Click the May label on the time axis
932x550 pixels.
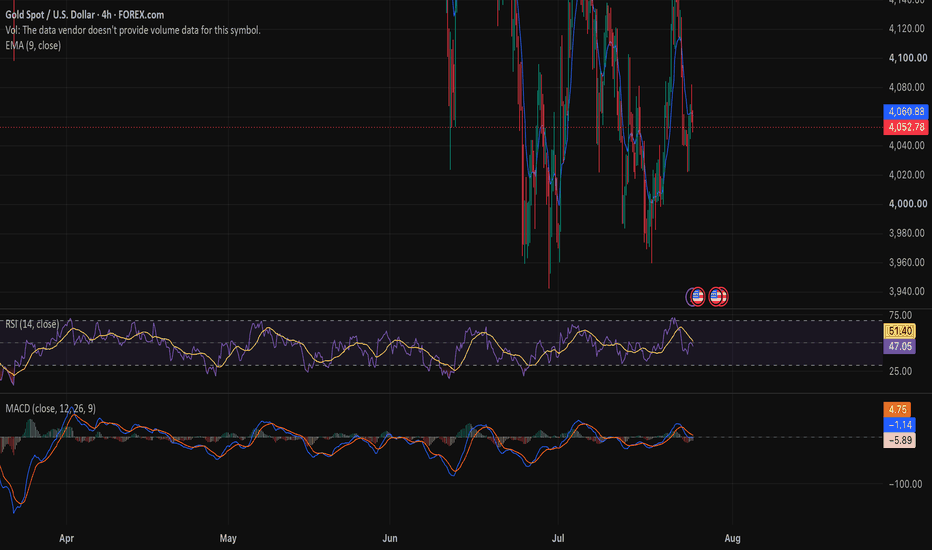[x=228, y=538]
